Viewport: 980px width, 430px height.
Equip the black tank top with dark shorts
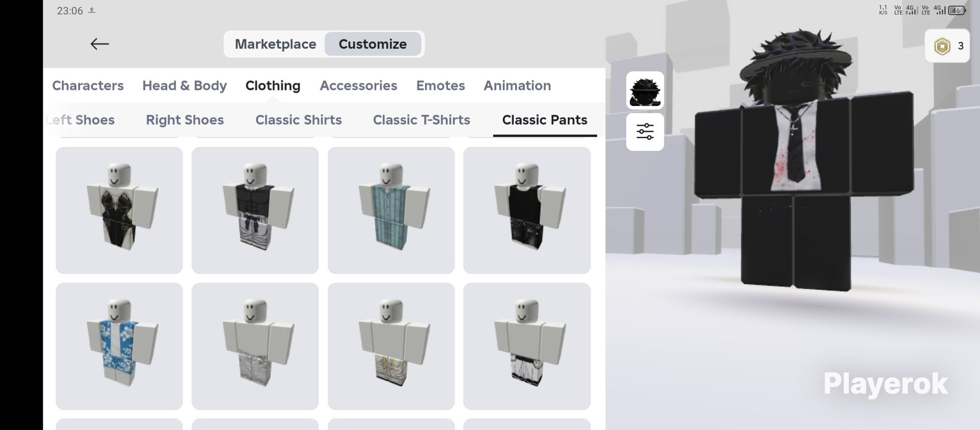coord(527,210)
